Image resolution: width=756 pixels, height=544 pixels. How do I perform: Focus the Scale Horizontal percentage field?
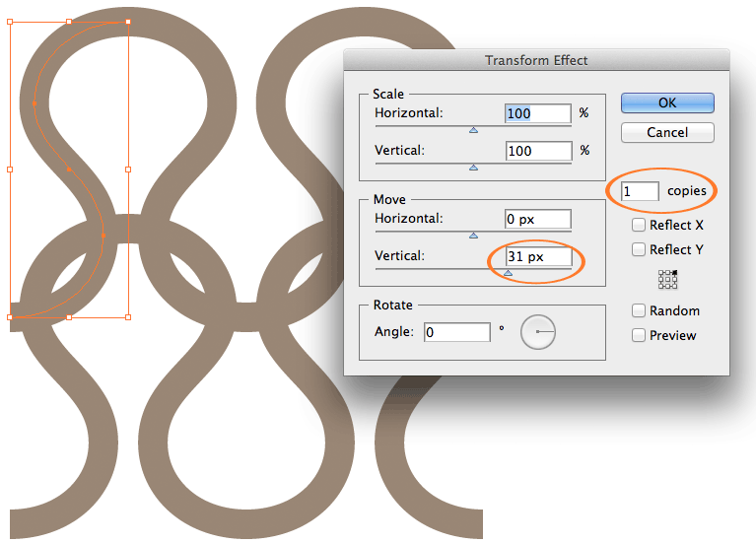tap(537, 113)
